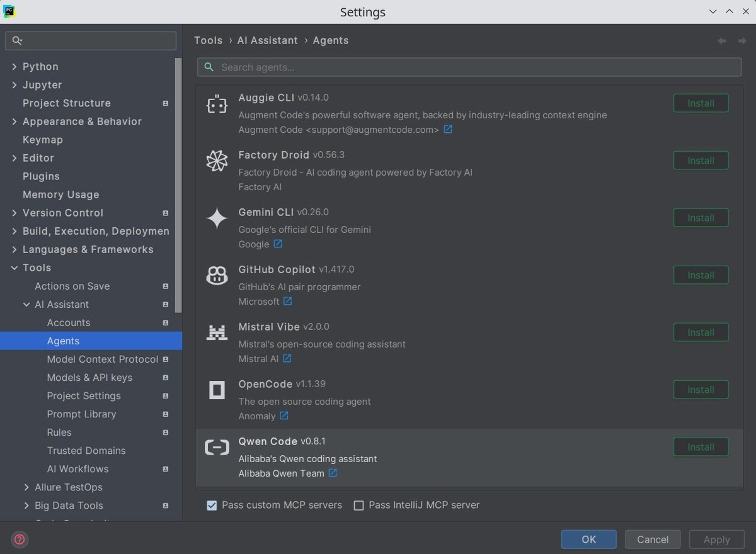Click the Tools breadcrumb
This screenshot has width=756, height=554.
click(208, 40)
